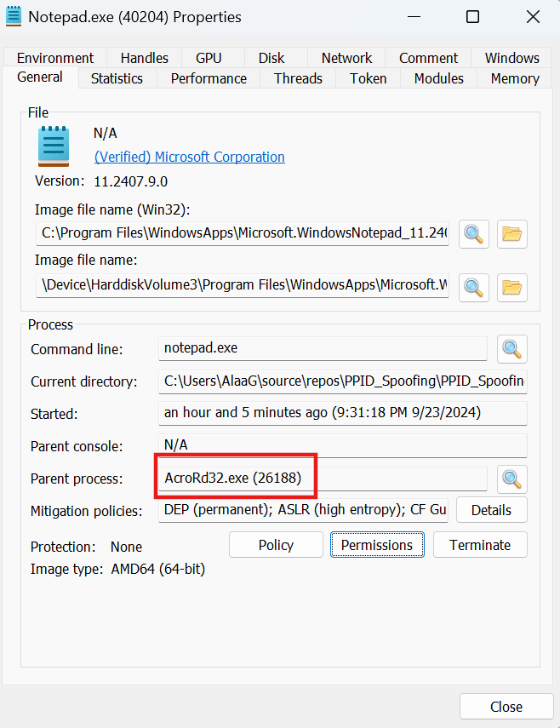Click the Permissions button
560x728 pixels.
coord(377,545)
